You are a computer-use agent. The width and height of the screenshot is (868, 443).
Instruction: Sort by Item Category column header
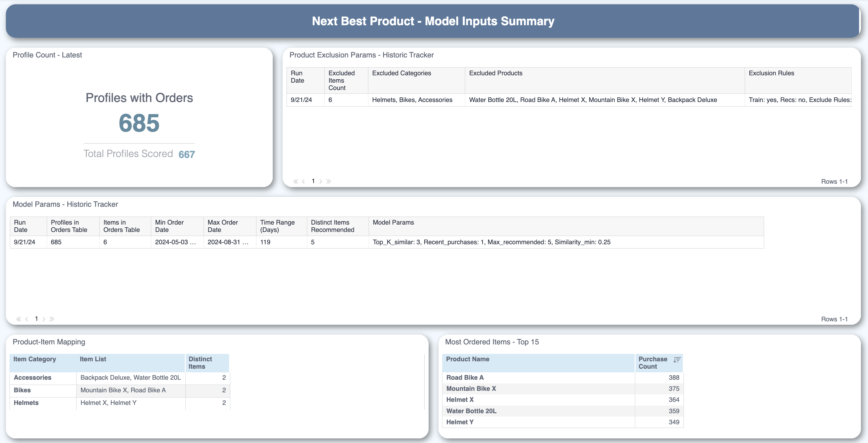pyautogui.click(x=34, y=359)
